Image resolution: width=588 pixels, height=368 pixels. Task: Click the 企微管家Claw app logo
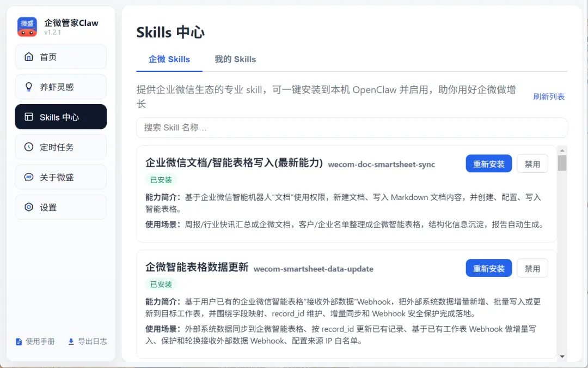pos(27,27)
